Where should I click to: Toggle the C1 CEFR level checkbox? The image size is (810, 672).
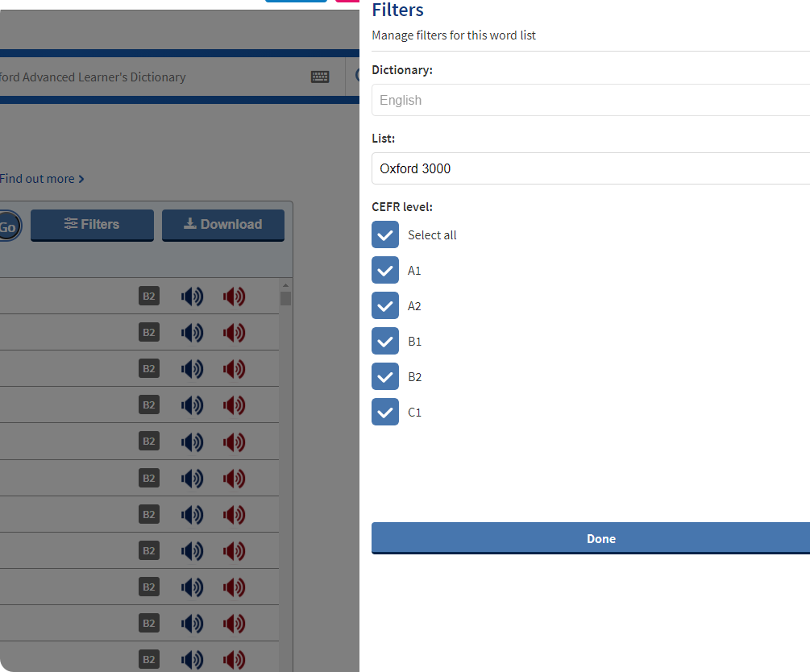385,412
